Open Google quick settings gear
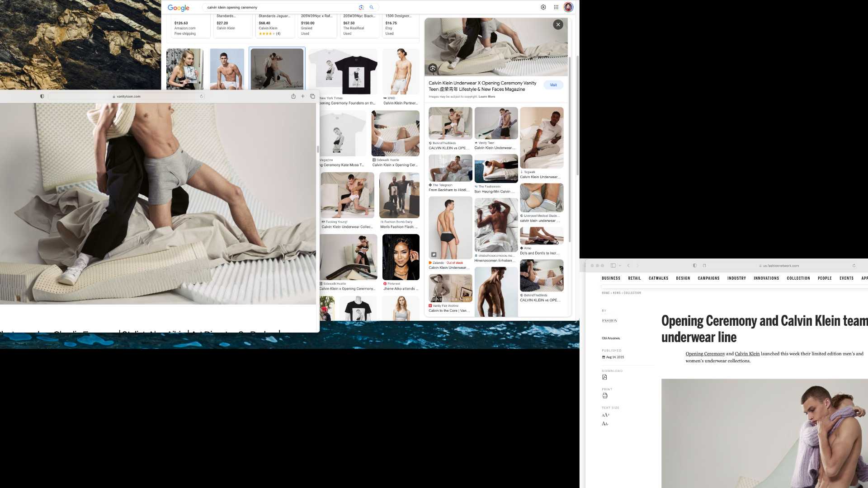 pos(543,7)
